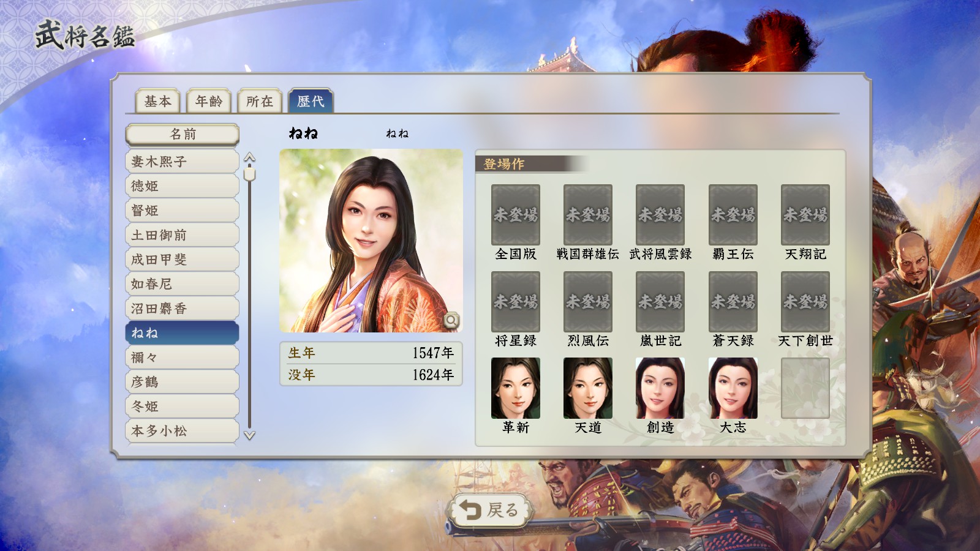Screen dimensions: 980x551
Task: Click the highlighted ねね list entry
Action: point(182,333)
